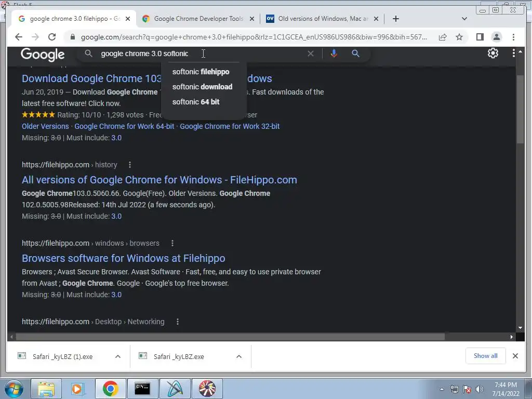Click the volume speaker tray icon
This screenshot has height=399, width=532.
tap(480, 389)
